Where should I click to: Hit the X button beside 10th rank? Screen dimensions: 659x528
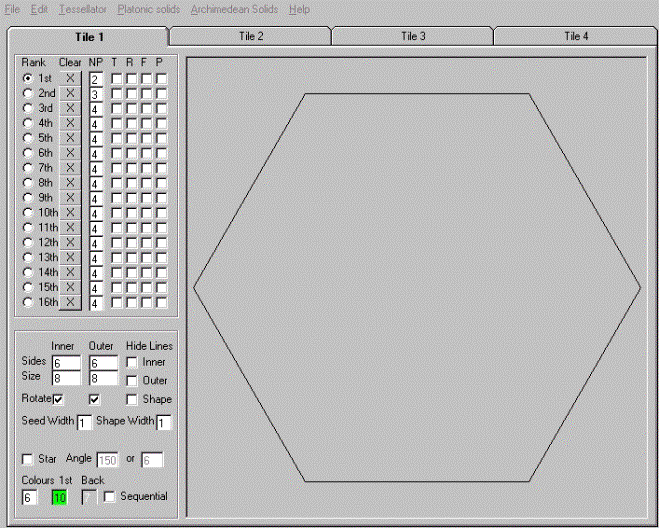coord(70,213)
